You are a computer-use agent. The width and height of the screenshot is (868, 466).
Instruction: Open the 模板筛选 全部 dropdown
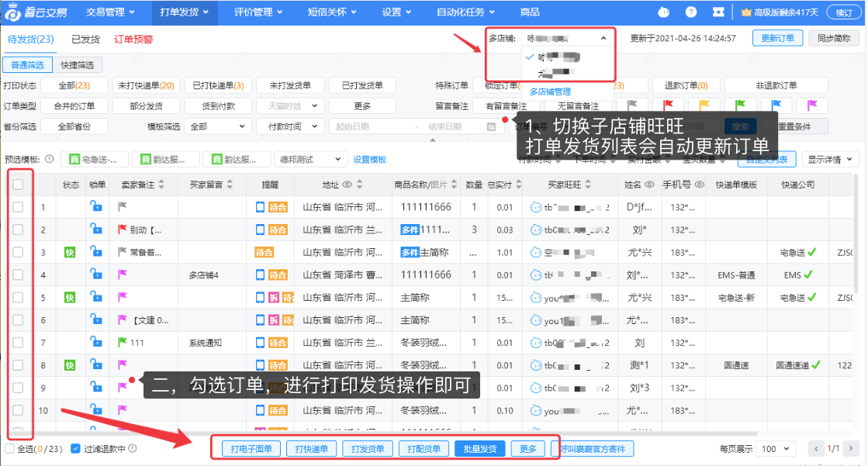pos(217,126)
